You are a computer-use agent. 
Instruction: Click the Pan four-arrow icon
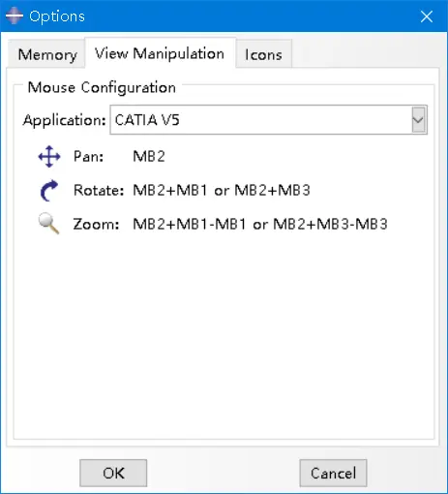pyautogui.click(x=49, y=157)
